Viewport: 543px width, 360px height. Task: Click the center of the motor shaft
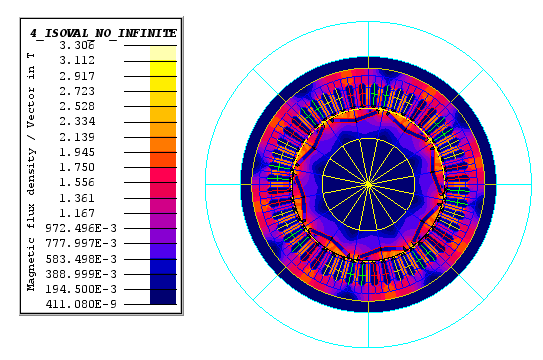click(x=368, y=184)
